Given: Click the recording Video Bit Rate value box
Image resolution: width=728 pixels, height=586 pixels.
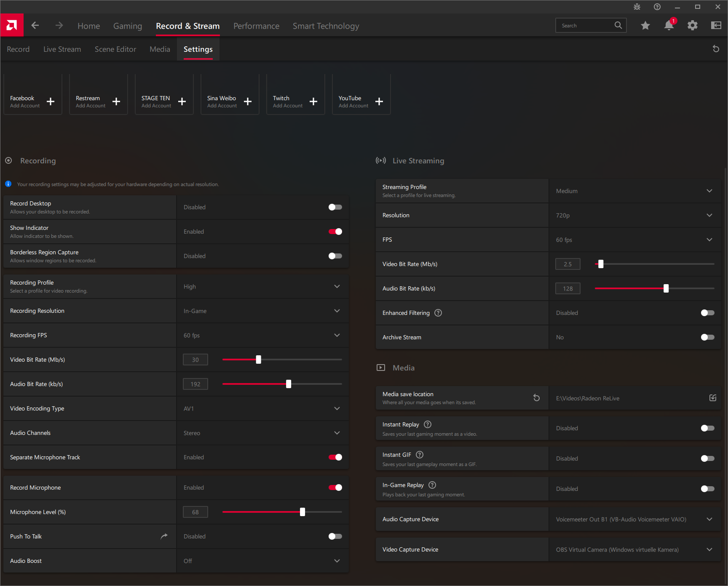Looking at the screenshot, I should pyautogui.click(x=195, y=360).
